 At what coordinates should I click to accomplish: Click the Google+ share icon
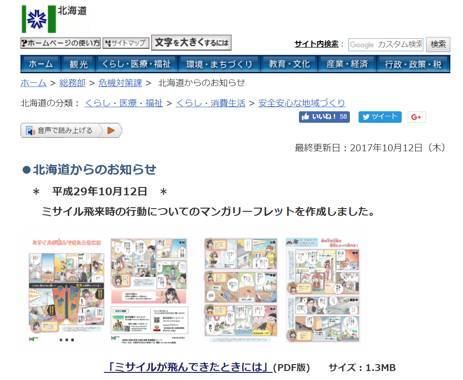tap(416, 117)
